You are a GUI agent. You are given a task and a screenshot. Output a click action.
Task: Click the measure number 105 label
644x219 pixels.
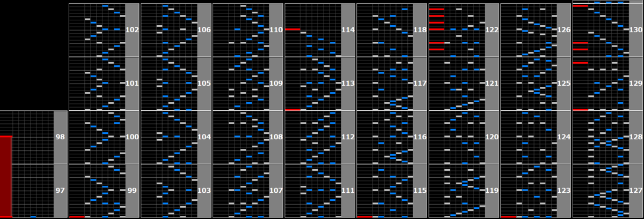(204, 84)
